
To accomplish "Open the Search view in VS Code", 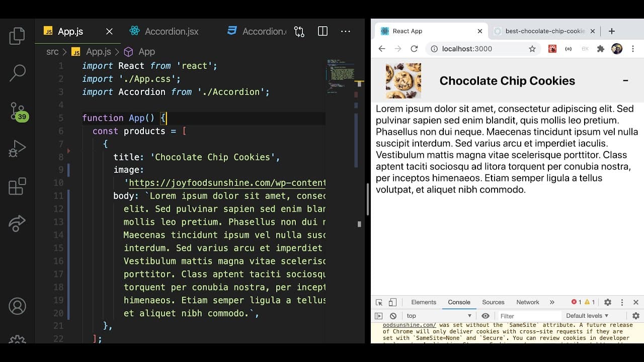I will point(17,73).
